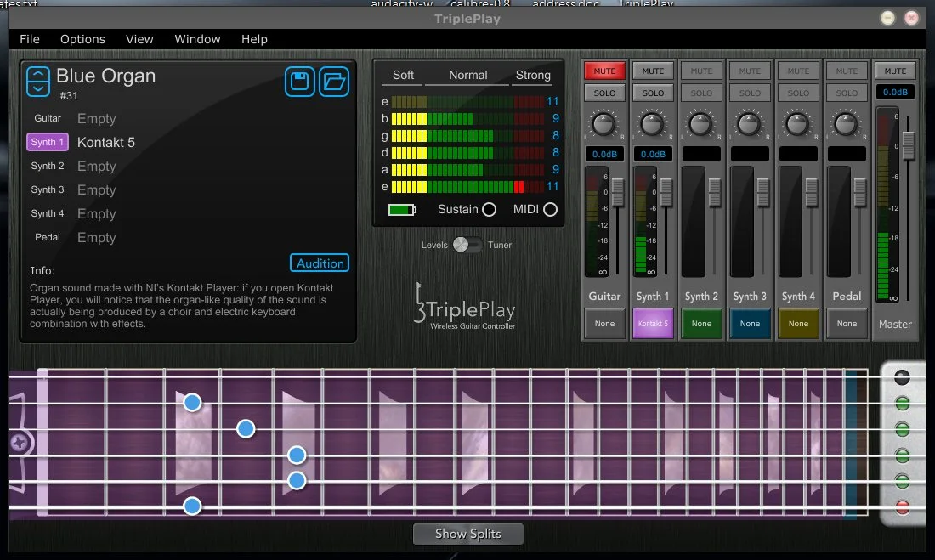Adjust the Pedal channel volume fader
Screen dimensions: 935x560
coord(860,192)
